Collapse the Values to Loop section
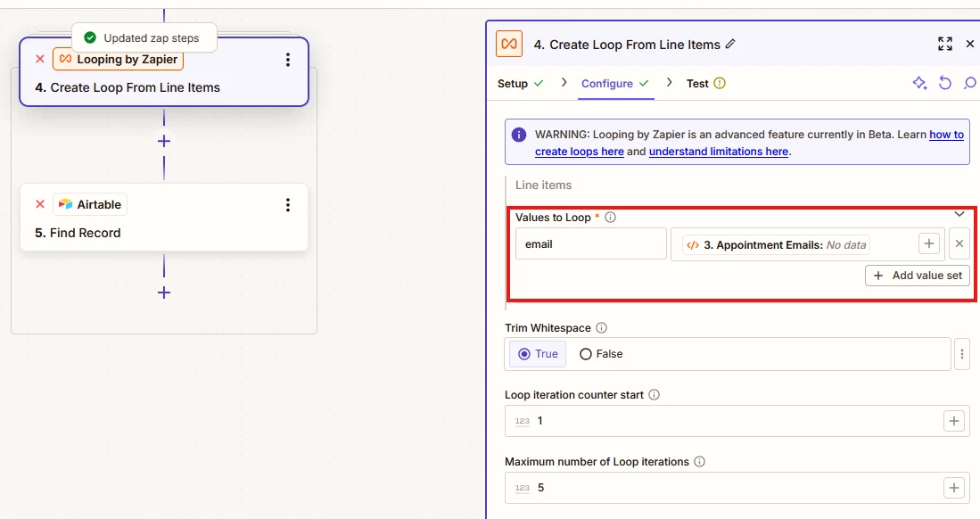 tap(959, 214)
